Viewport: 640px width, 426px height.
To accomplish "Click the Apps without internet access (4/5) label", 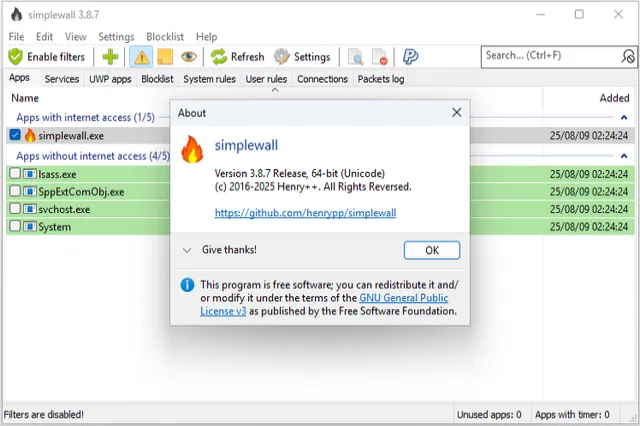I will [93, 156].
